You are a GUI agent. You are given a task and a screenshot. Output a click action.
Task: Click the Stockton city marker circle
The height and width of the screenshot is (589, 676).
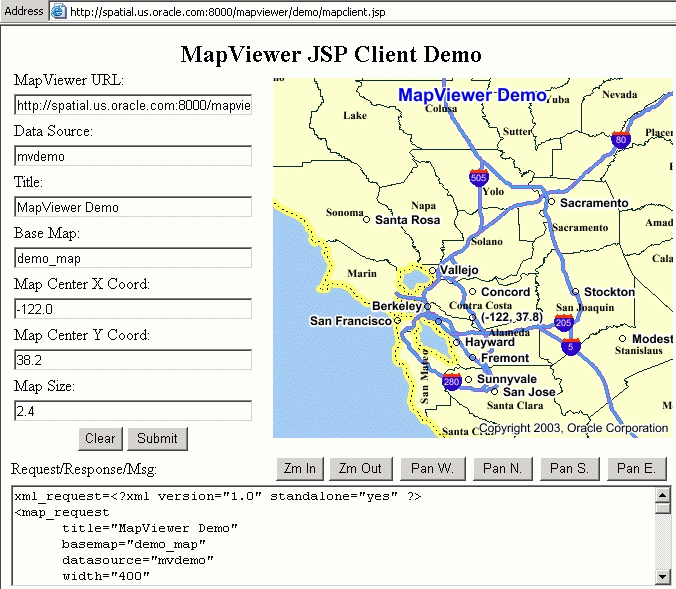[x=575, y=292]
